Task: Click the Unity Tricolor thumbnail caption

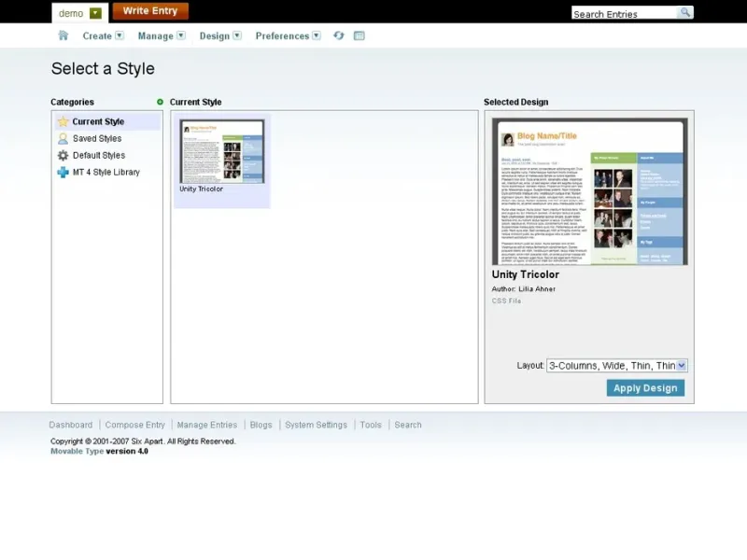Action: click(x=201, y=189)
